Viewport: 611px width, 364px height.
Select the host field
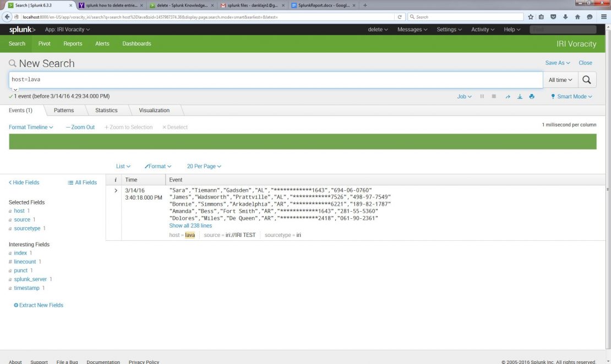point(19,211)
